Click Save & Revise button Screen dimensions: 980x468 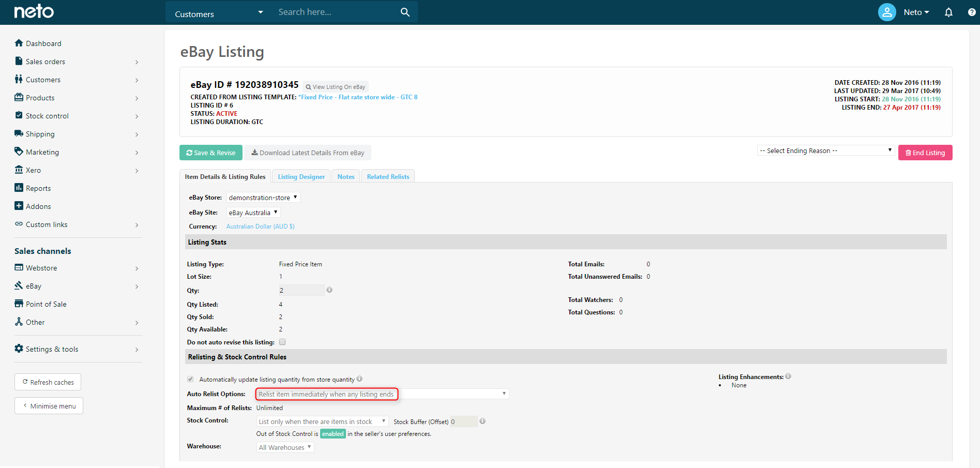tap(211, 153)
